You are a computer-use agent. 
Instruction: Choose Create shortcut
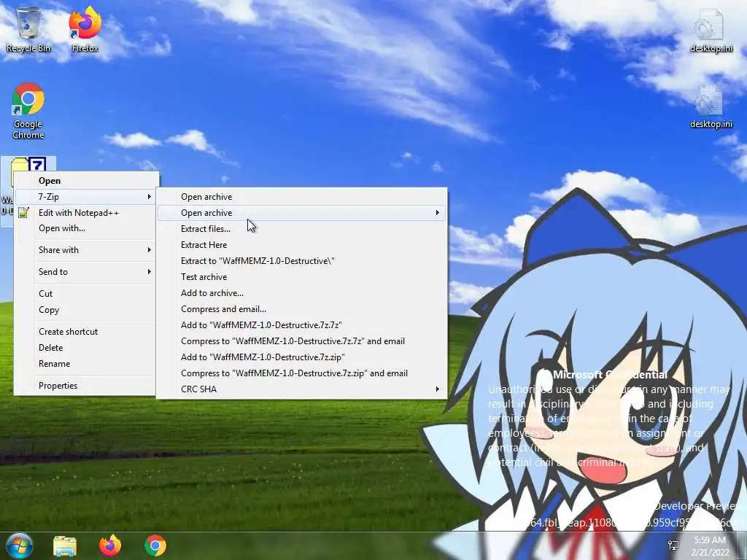85,332
